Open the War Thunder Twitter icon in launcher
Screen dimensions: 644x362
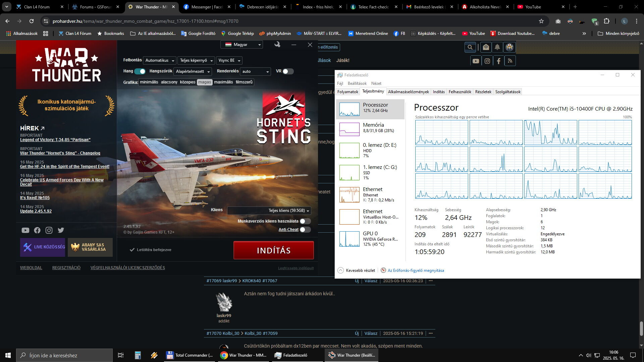coord(61,230)
